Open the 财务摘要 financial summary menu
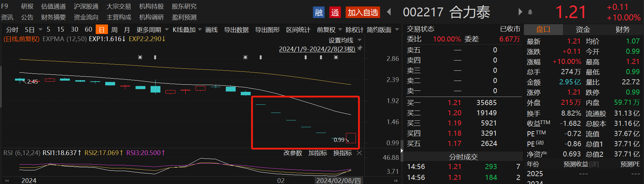 (x=53, y=17)
